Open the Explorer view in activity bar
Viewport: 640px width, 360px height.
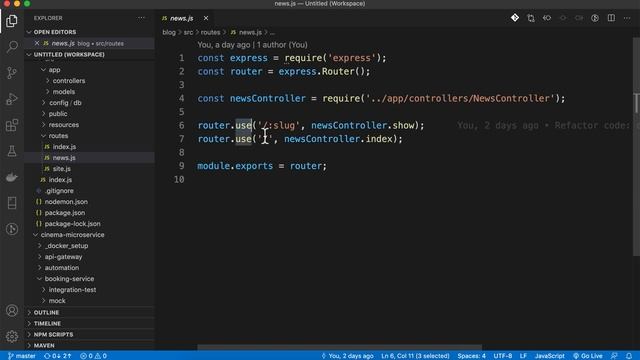point(12,20)
